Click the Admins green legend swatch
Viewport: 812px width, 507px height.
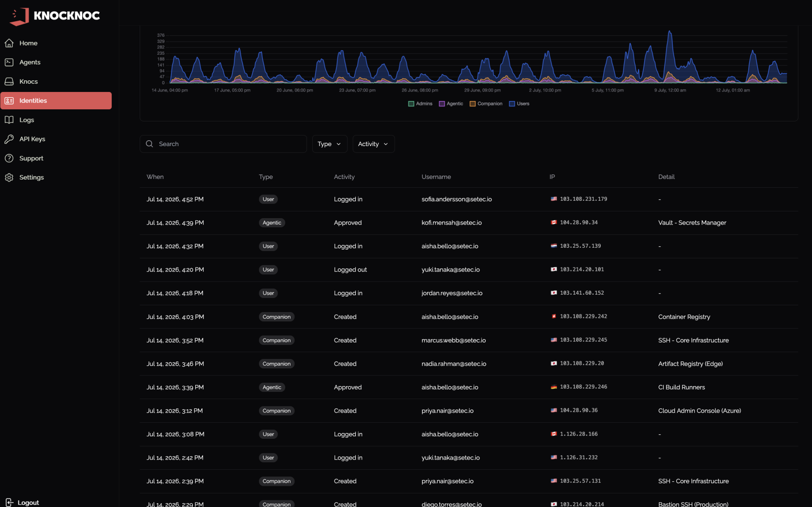pyautogui.click(x=411, y=104)
